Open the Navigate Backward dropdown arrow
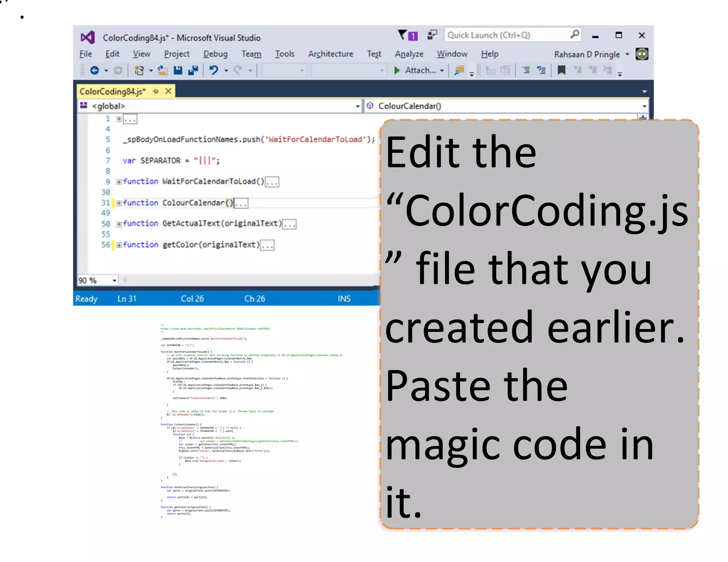The width and height of the screenshot is (728, 562). 106,71
